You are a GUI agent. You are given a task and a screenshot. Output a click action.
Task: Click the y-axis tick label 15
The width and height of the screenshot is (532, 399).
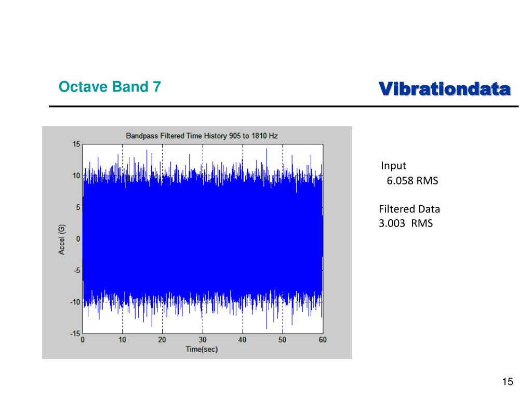click(x=76, y=144)
